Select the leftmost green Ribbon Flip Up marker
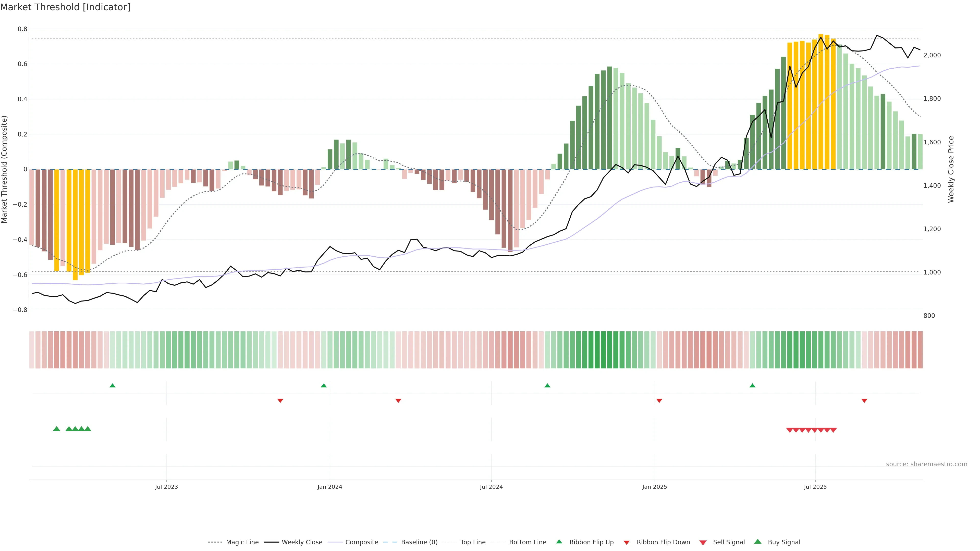Image resolution: width=980 pixels, height=551 pixels. pos(112,386)
